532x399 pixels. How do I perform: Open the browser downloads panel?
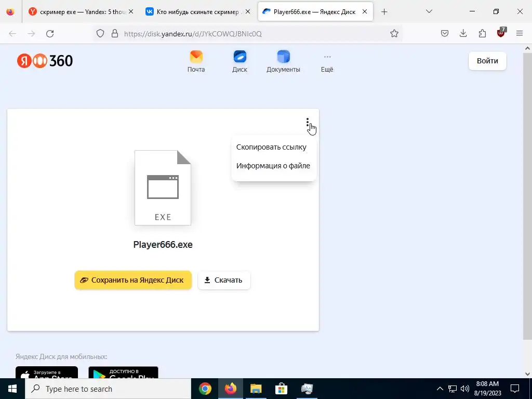(463, 34)
